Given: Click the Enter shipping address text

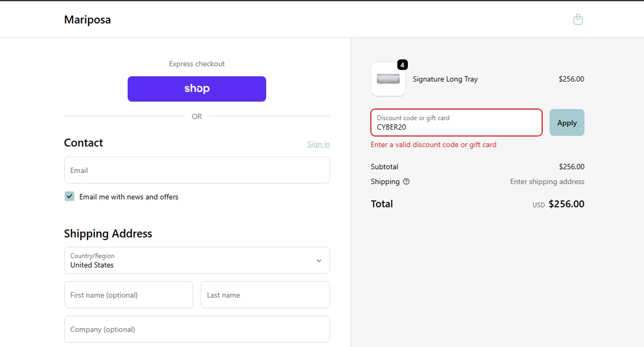Looking at the screenshot, I should click(547, 181).
